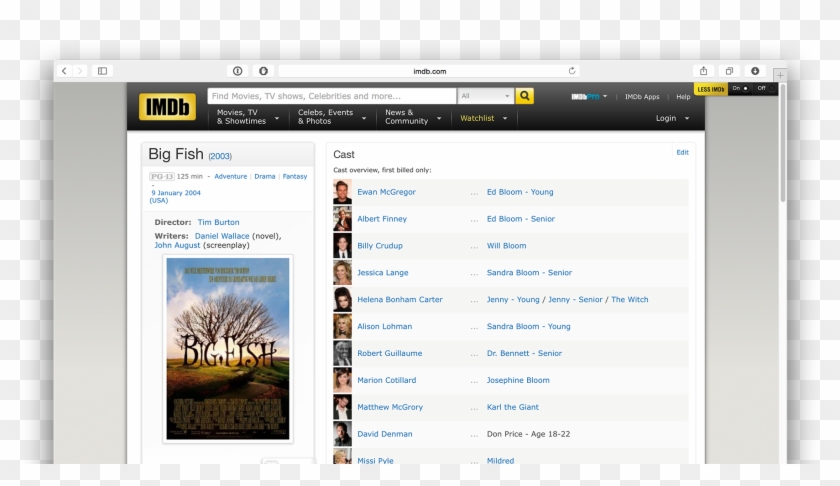Image resolution: width=840 pixels, height=486 pixels.
Task: Select the Less IMDb On radio button
Action: tap(745, 88)
